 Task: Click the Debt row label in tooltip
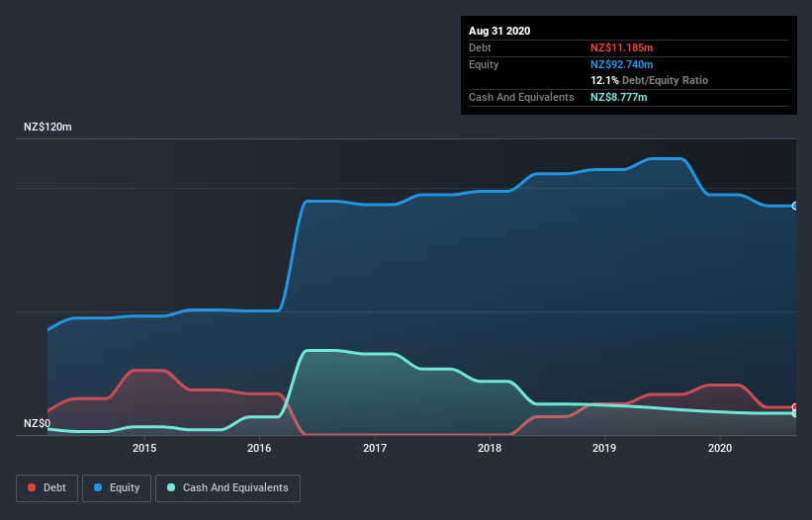tap(480, 47)
